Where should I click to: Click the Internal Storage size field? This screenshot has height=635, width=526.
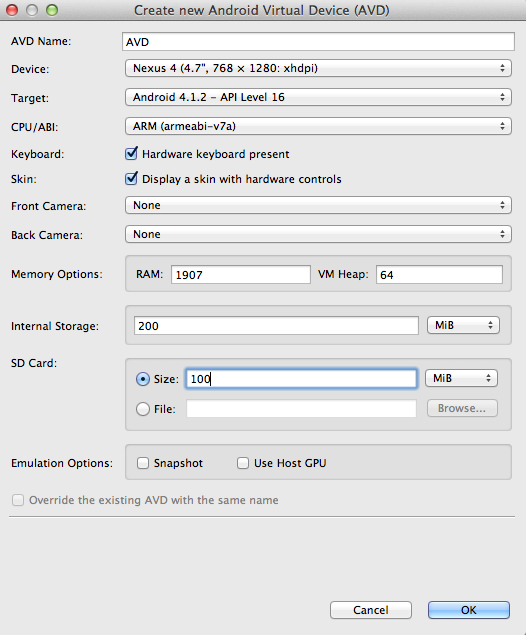(276, 326)
